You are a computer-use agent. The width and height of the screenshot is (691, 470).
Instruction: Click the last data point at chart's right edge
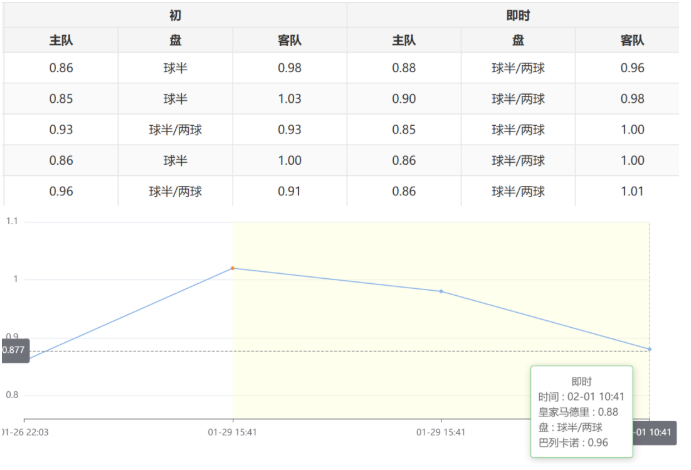click(649, 349)
